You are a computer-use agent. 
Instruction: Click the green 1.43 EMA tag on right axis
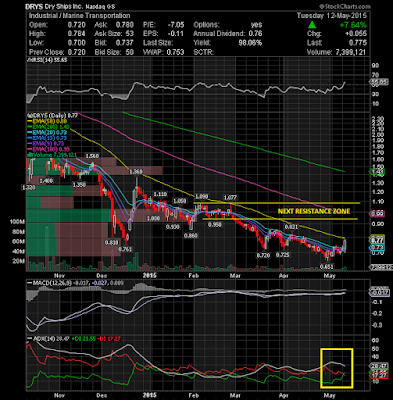[x=378, y=172]
